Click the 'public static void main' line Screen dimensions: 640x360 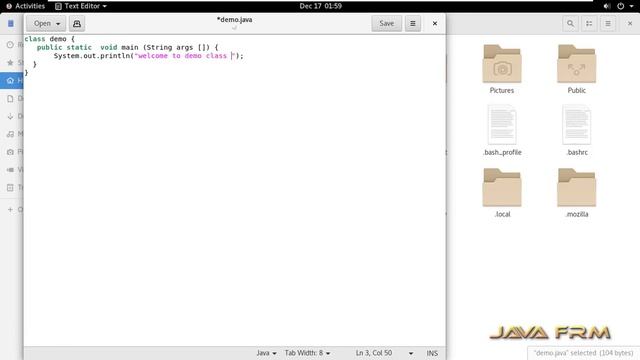coord(127,47)
